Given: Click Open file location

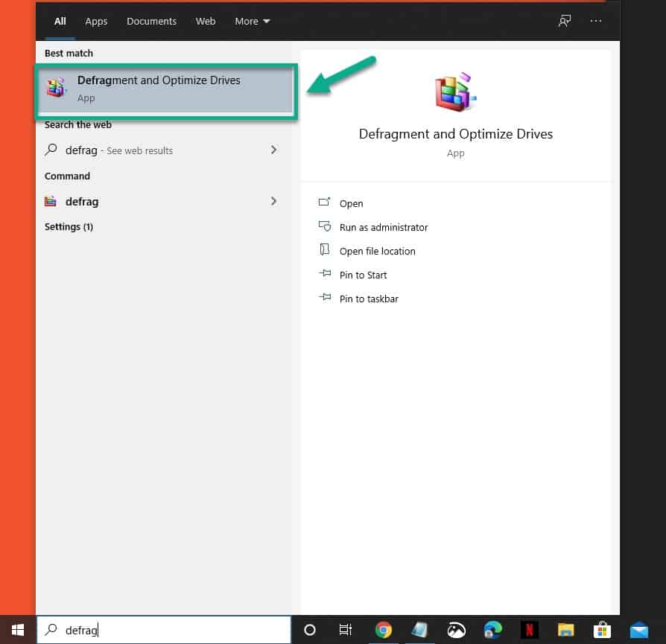Looking at the screenshot, I should 377,252.
